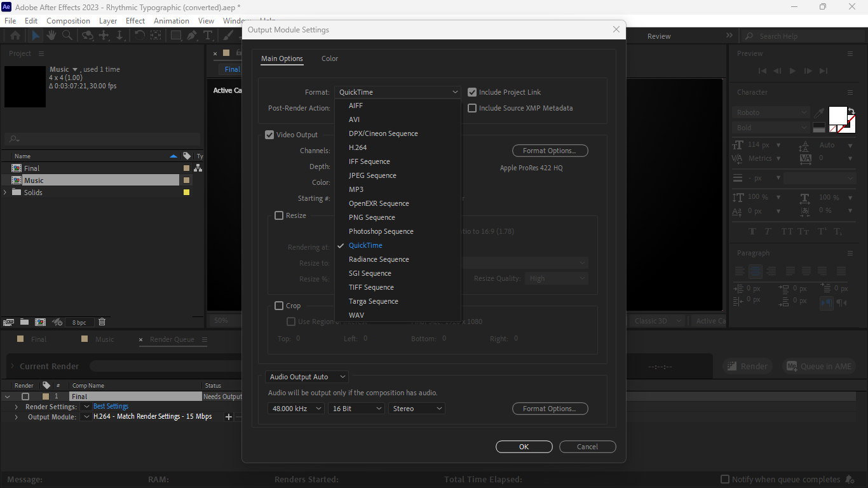Image resolution: width=868 pixels, height=488 pixels.
Task: Expand the Solids folder in Project panel
Action: pyautogui.click(x=5, y=193)
